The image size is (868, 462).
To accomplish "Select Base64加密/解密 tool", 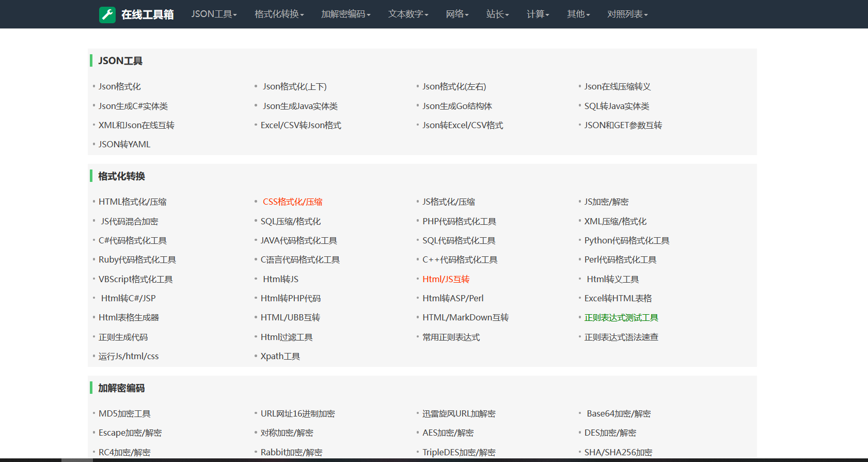I will click(x=618, y=414).
